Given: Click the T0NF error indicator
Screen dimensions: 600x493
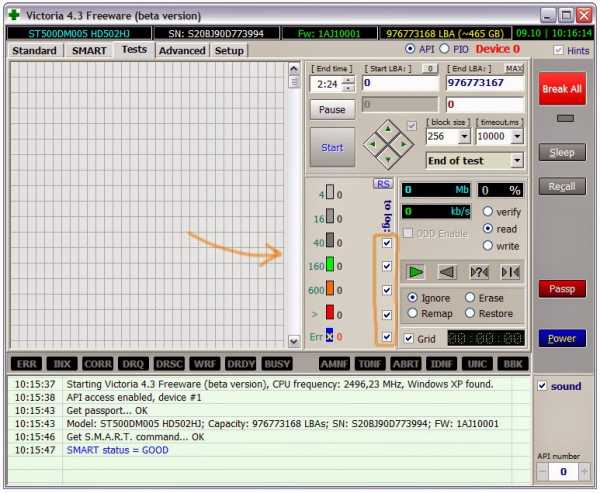Looking at the screenshot, I should click(370, 364).
